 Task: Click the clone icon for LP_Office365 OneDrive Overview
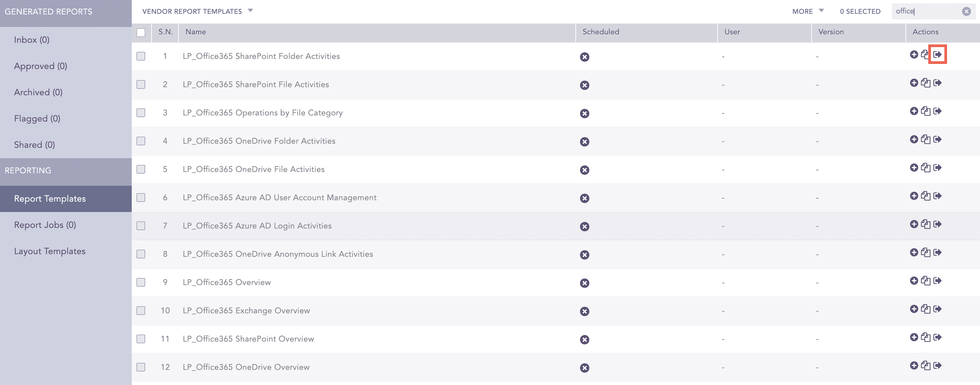(926, 366)
